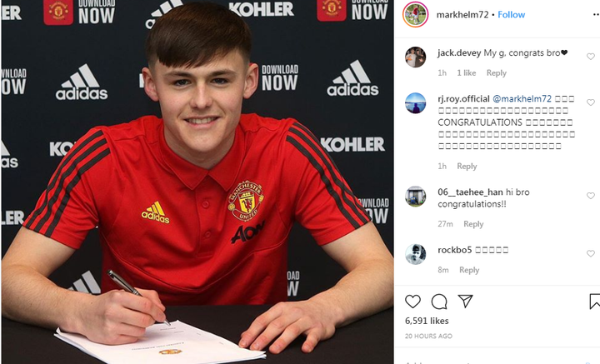Open the @markhelm72 mention link
This screenshot has height=364, width=600.
(522, 98)
